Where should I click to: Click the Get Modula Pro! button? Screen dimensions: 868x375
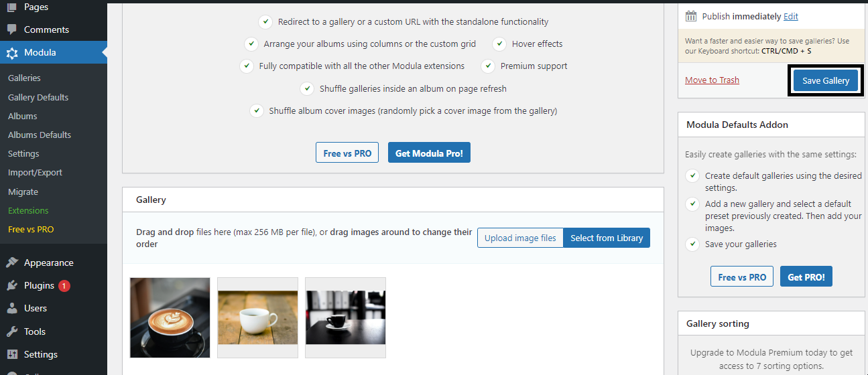[x=429, y=153]
